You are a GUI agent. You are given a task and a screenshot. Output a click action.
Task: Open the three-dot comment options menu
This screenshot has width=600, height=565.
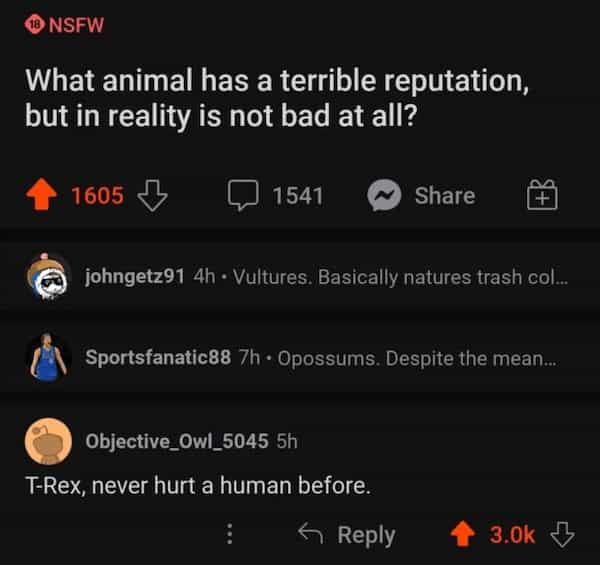tap(230, 535)
